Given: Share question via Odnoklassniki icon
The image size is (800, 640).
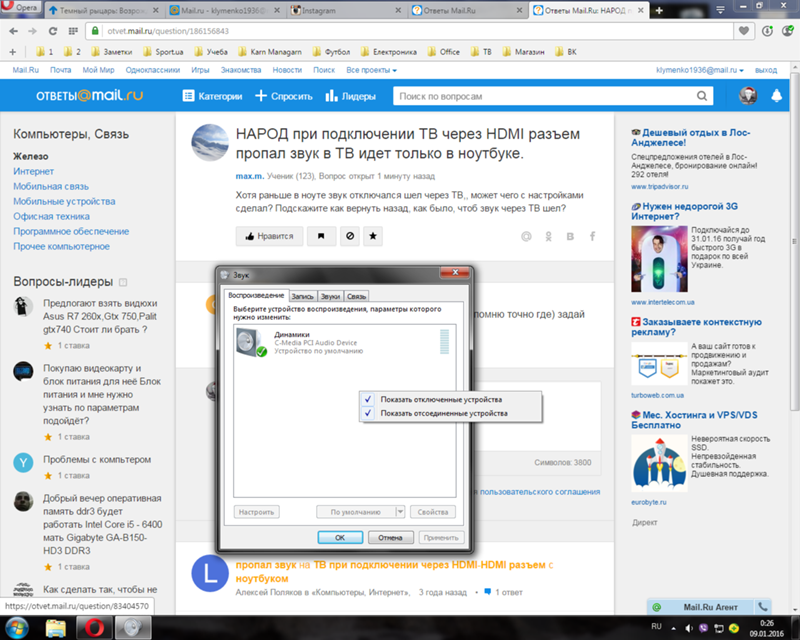Looking at the screenshot, I should coord(548,236).
